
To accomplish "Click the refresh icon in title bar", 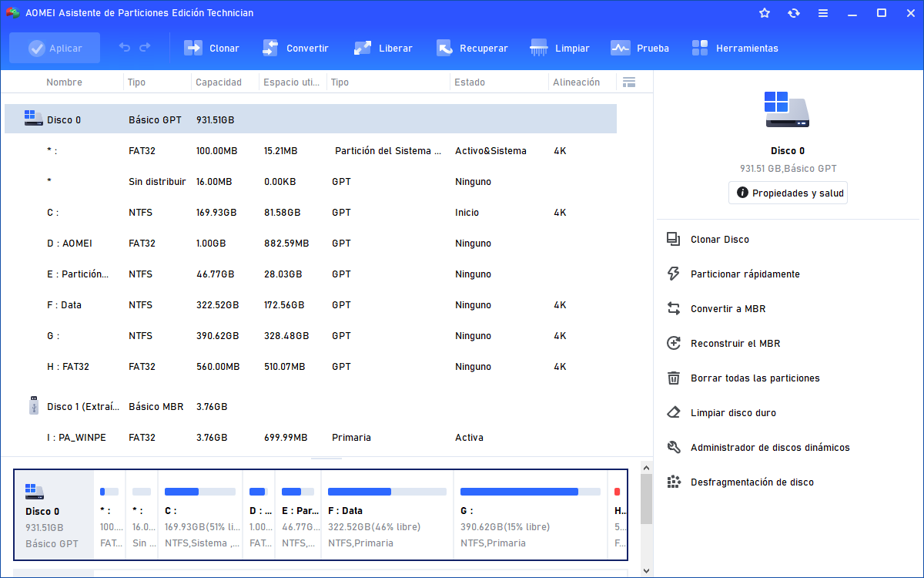I will tap(794, 13).
